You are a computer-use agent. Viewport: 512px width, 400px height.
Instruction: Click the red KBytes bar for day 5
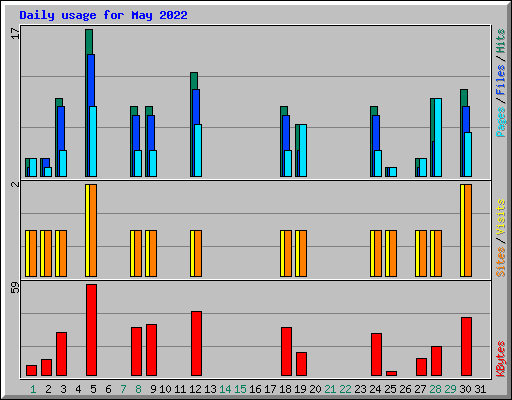click(91, 330)
